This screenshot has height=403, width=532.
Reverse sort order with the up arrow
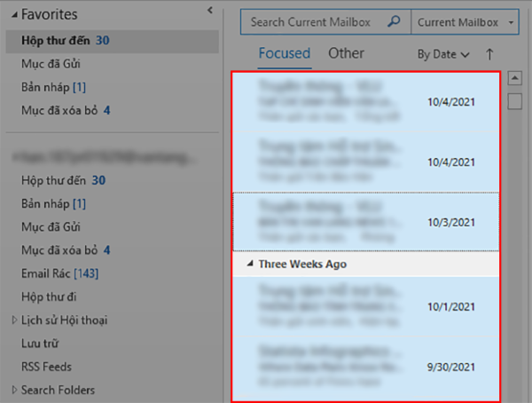click(489, 55)
